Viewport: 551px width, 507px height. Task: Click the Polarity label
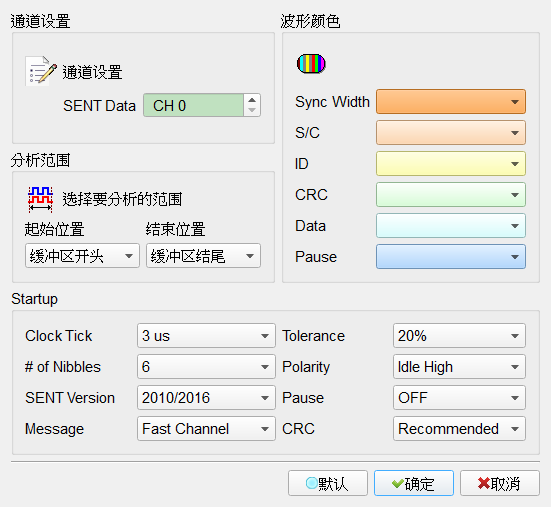tap(306, 367)
